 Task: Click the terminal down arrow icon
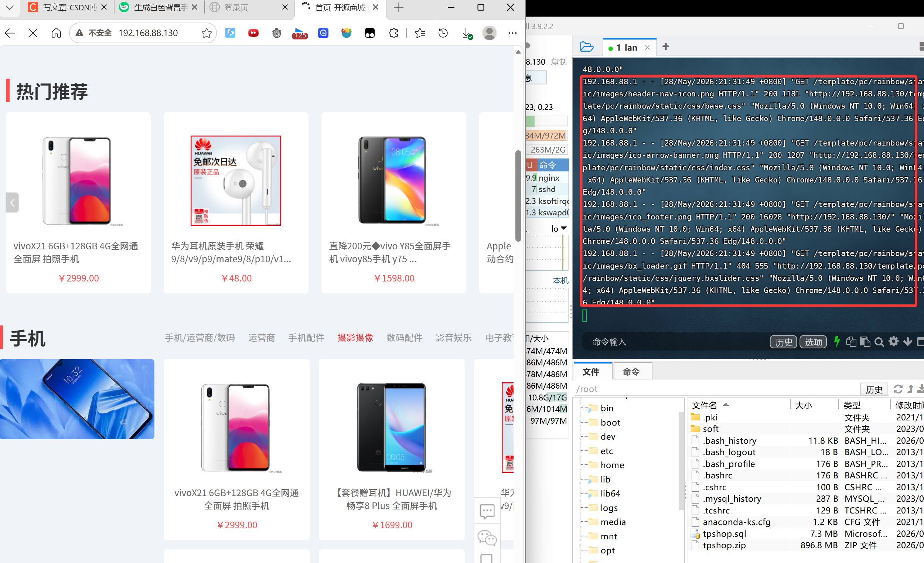coord(907,341)
